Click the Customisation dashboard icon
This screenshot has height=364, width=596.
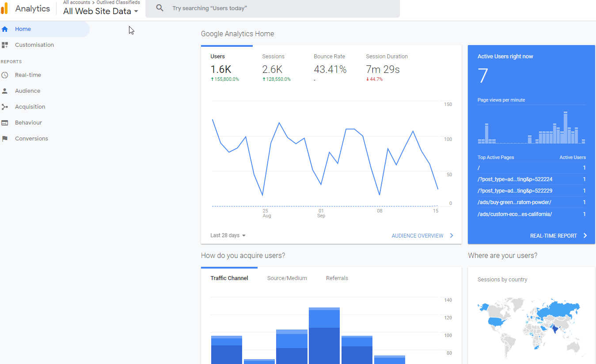coord(5,45)
